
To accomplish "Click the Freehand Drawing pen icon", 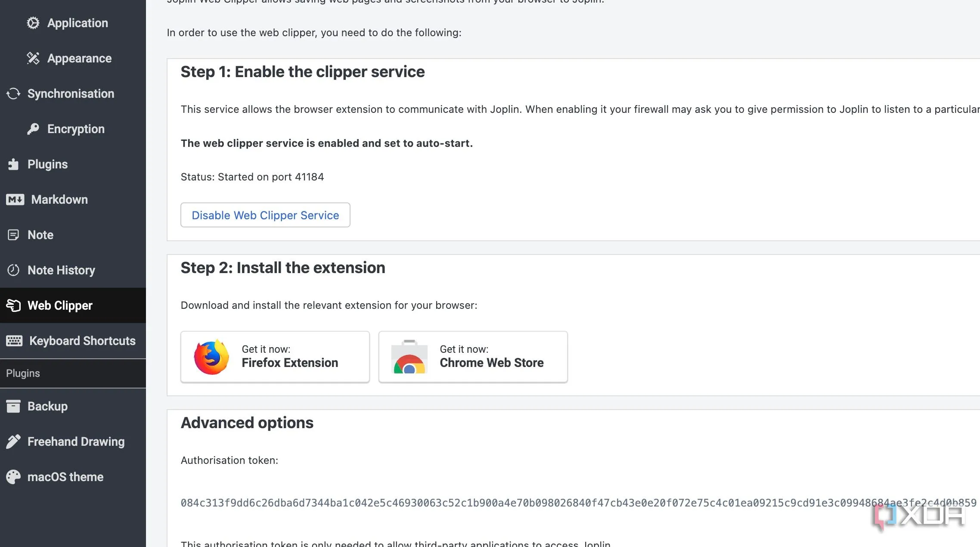I will coord(13,441).
